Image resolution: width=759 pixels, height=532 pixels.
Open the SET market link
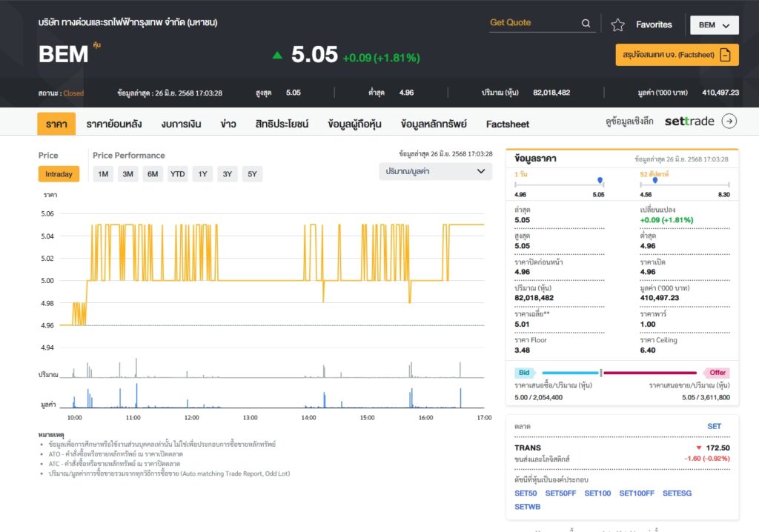click(x=714, y=427)
